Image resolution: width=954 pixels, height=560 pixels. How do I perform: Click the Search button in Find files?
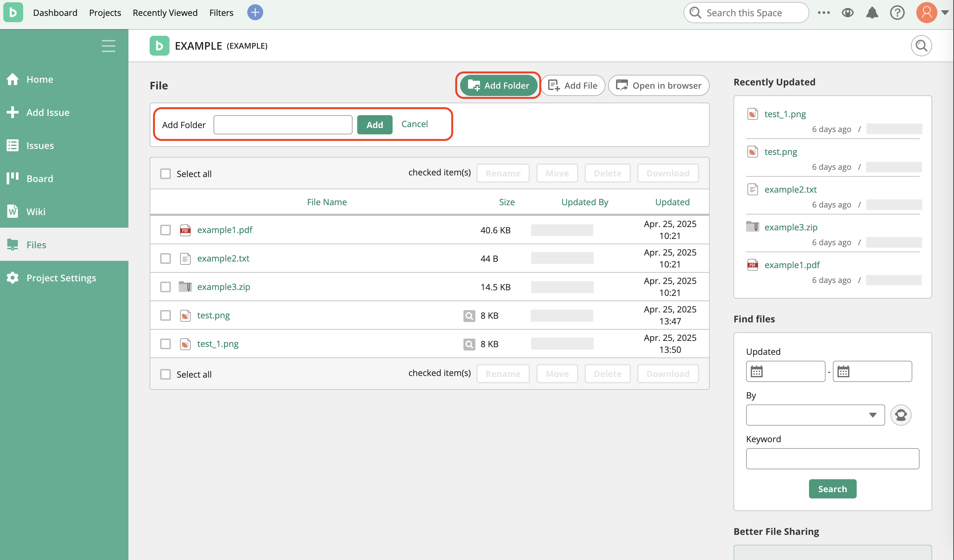(x=832, y=489)
